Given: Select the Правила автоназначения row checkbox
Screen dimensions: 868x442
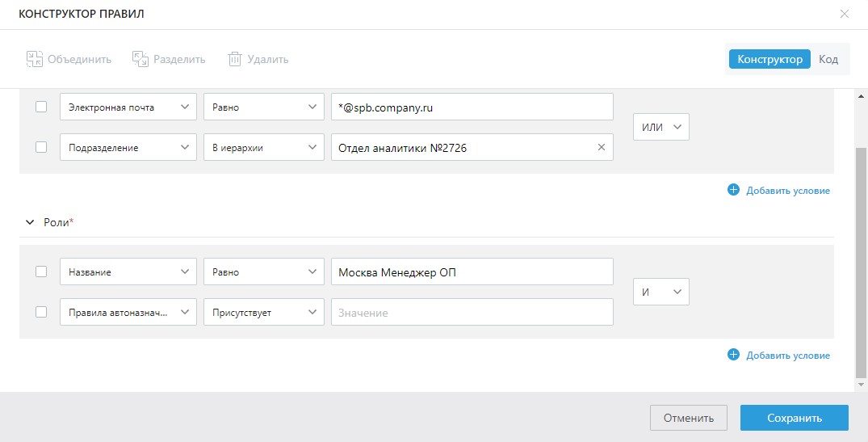Looking at the screenshot, I should (x=41, y=313).
